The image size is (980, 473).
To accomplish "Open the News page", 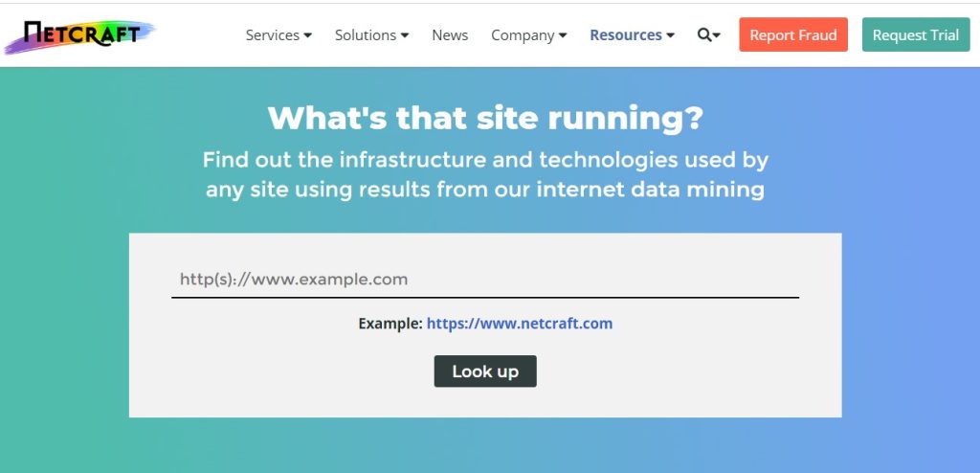I will (x=450, y=35).
